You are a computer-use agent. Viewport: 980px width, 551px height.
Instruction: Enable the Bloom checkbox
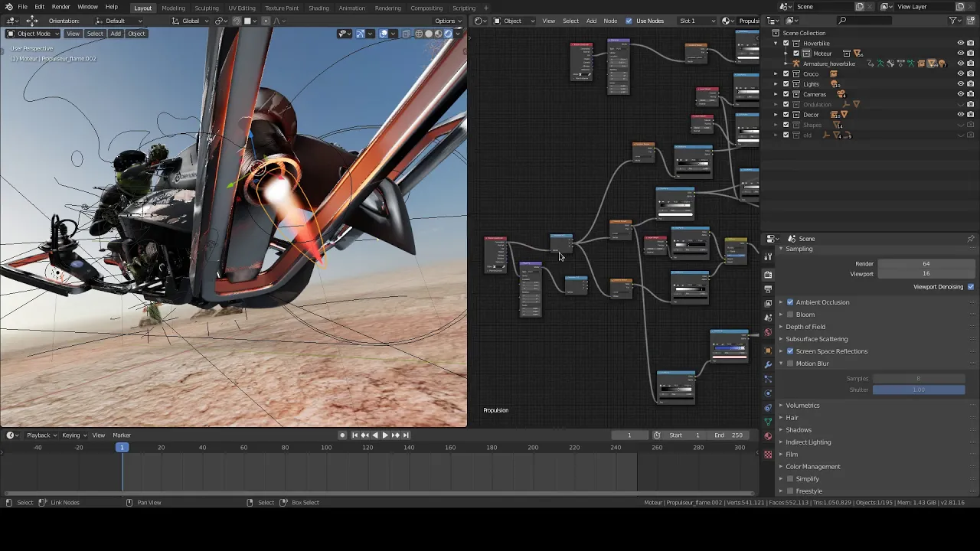790,315
